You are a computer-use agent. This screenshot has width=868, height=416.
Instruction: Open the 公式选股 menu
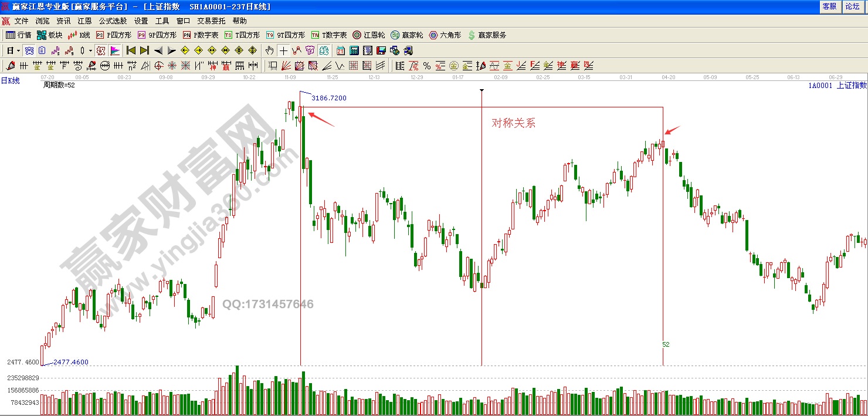[113, 21]
